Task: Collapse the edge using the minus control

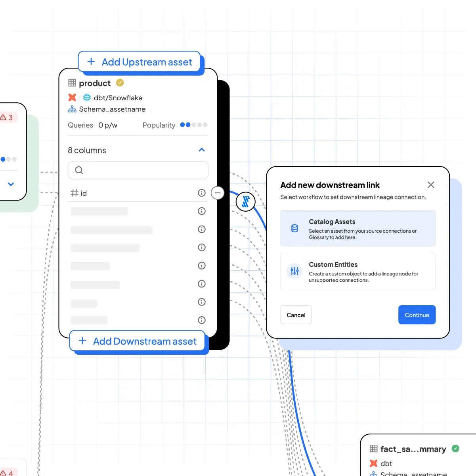Action: point(218,193)
